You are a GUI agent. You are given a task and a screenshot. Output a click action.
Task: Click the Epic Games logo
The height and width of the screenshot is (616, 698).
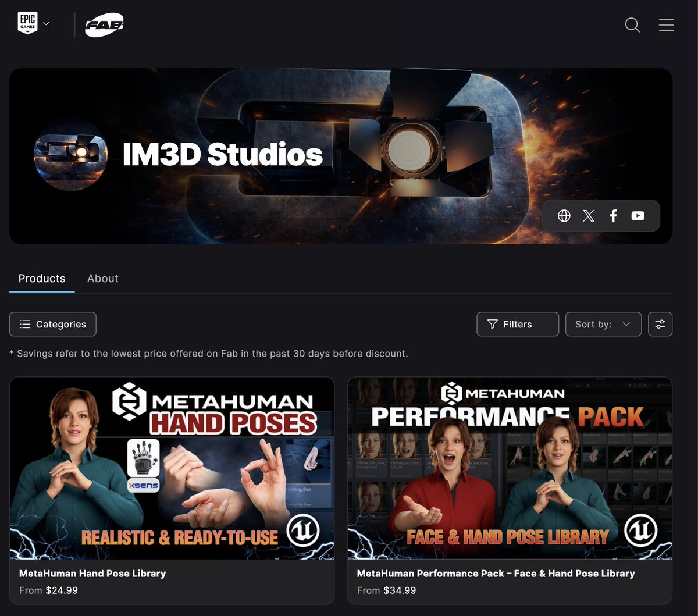[28, 24]
